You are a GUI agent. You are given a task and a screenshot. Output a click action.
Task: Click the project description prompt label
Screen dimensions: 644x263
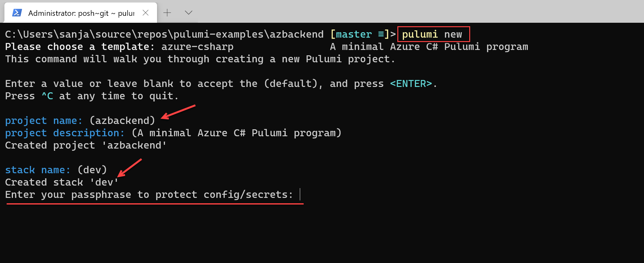pyautogui.click(x=65, y=133)
